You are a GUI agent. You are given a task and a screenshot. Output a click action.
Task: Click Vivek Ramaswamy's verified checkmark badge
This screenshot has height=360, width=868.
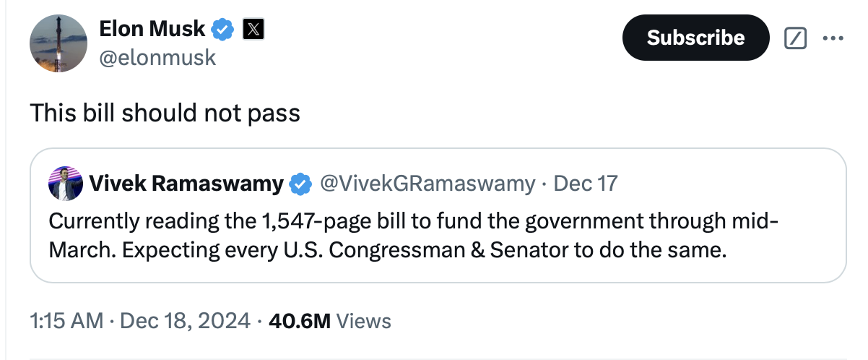(300, 184)
